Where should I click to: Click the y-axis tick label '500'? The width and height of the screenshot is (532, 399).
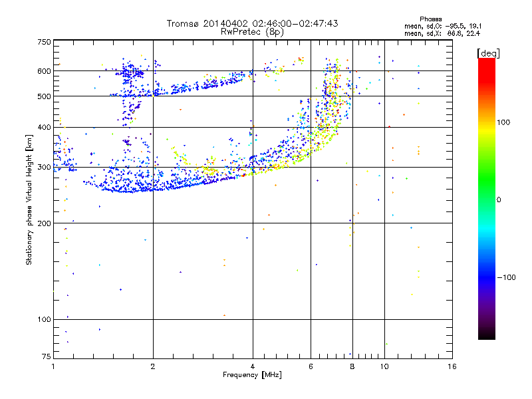tap(44, 96)
